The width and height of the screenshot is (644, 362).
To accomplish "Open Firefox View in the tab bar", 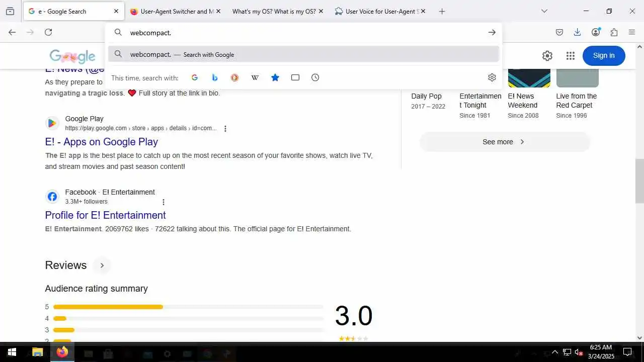I will [x=10, y=11].
